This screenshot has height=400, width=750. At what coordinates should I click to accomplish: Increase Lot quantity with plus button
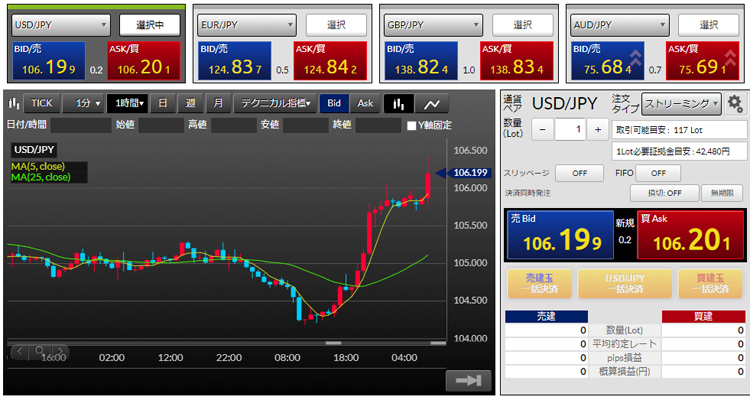[597, 129]
